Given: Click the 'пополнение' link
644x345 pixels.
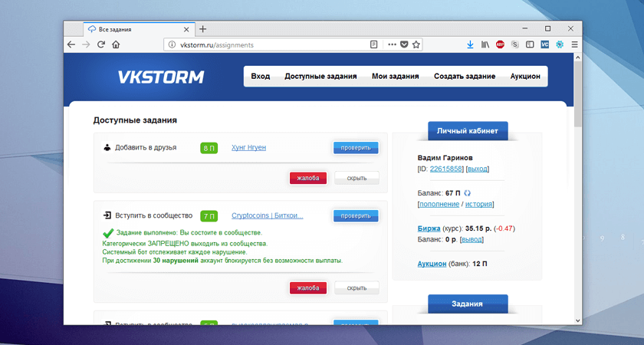Looking at the screenshot, I should click(x=439, y=204).
